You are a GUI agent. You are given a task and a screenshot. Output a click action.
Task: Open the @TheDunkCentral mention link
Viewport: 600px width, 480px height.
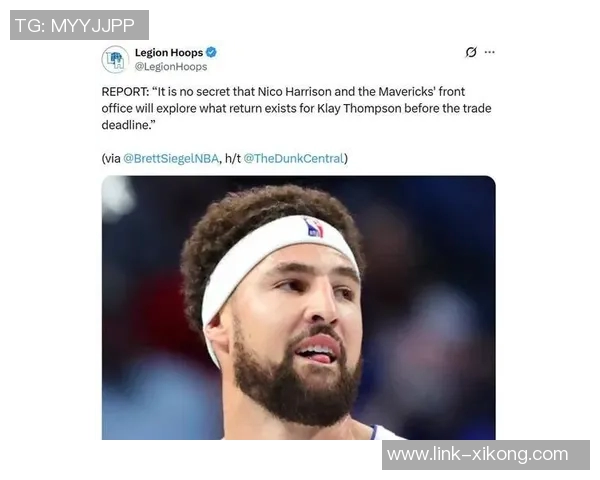point(294,158)
